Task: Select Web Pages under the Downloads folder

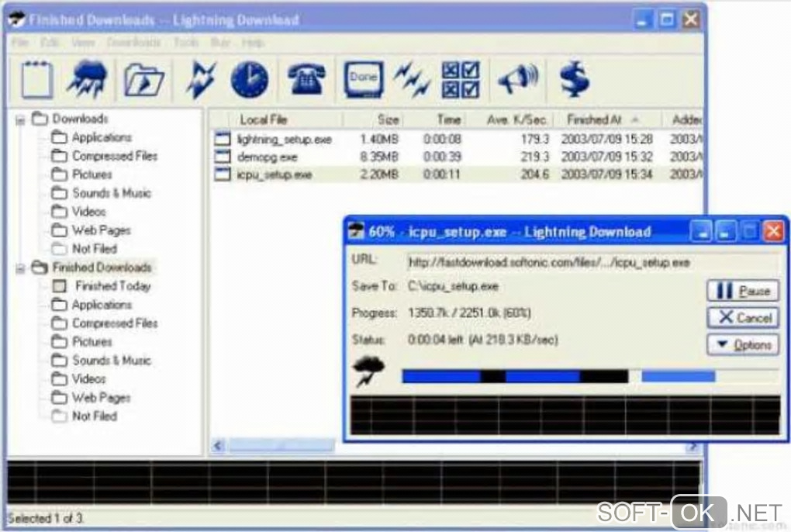Action: [x=91, y=230]
